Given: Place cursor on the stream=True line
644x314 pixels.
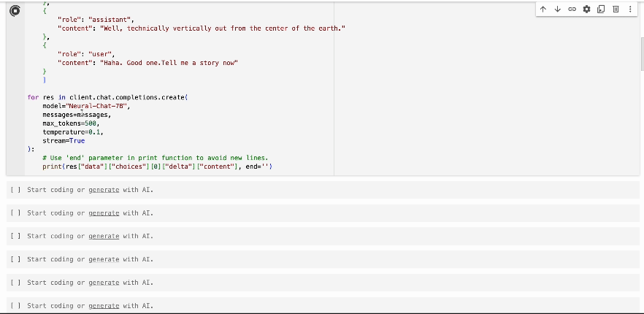Looking at the screenshot, I should 64,141.
